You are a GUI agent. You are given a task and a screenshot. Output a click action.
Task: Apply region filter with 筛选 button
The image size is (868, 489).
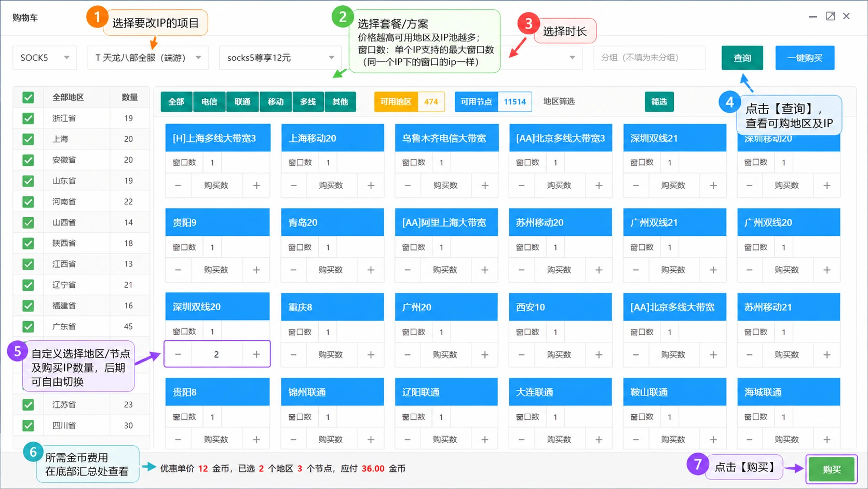click(x=659, y=102)
